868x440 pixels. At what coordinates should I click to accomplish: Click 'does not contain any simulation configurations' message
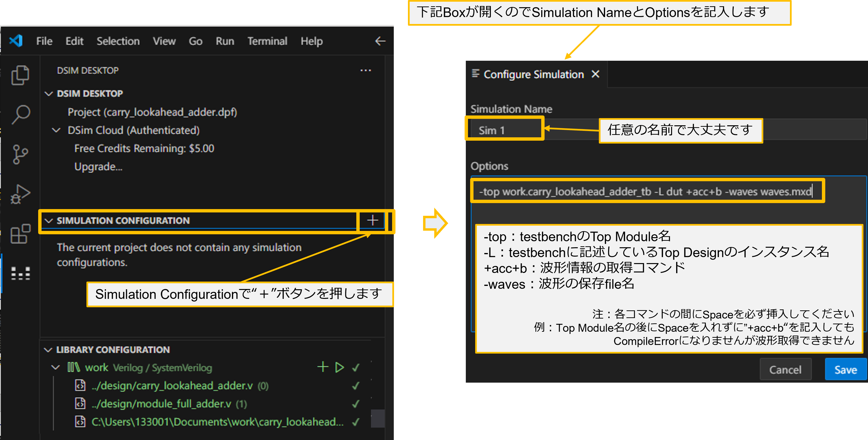coord(179,255)
